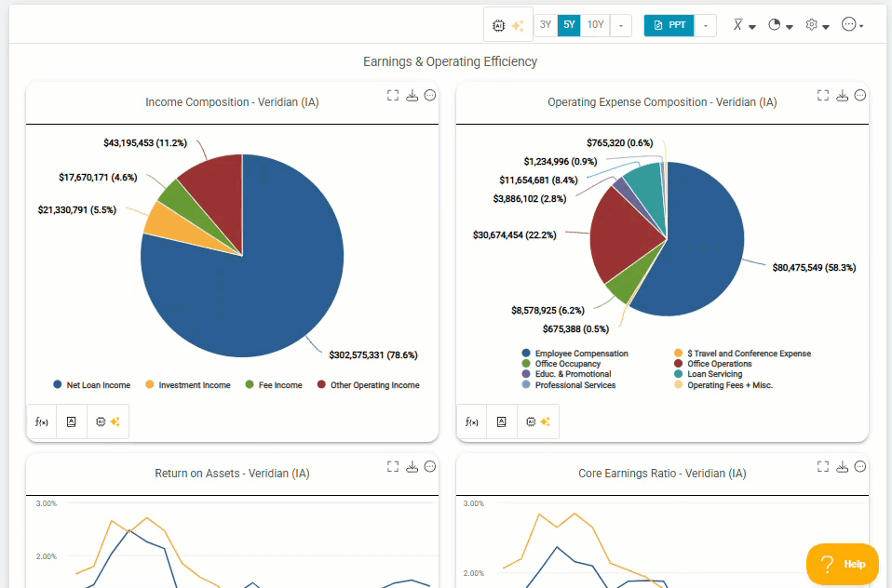Open more options for Return on Assets chart
This screenshot has height=588, width=892.
click(430, 467)
